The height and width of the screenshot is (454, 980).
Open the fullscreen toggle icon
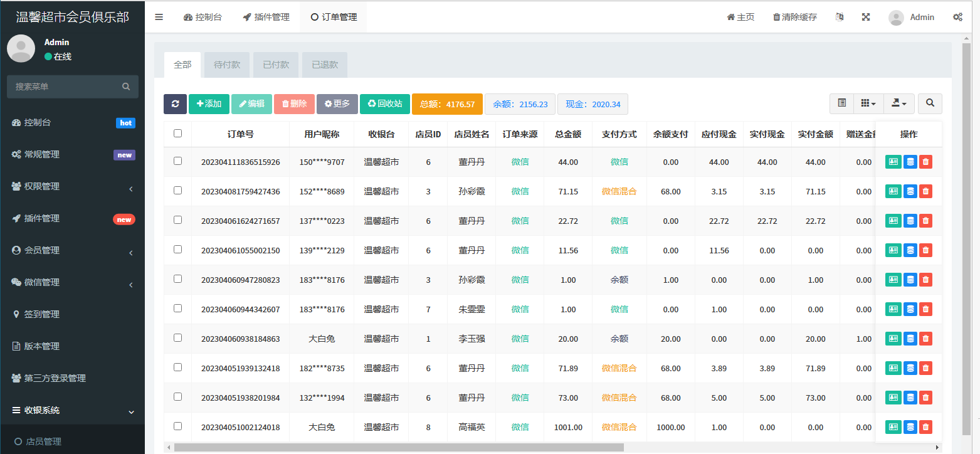pyautogui.click(x=866, y=17)
